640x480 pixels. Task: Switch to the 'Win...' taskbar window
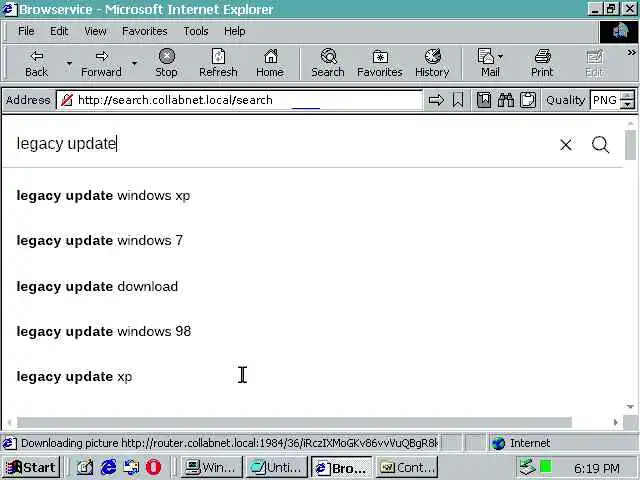coord(211,467)
